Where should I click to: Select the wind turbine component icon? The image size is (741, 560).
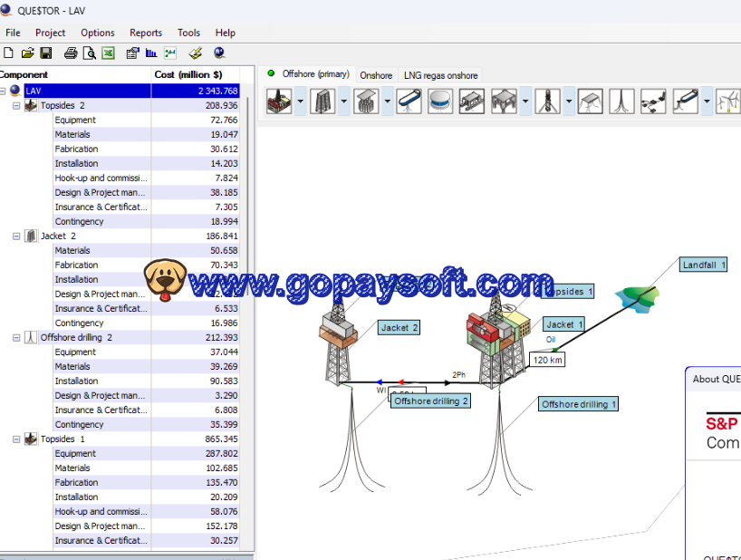727,101
